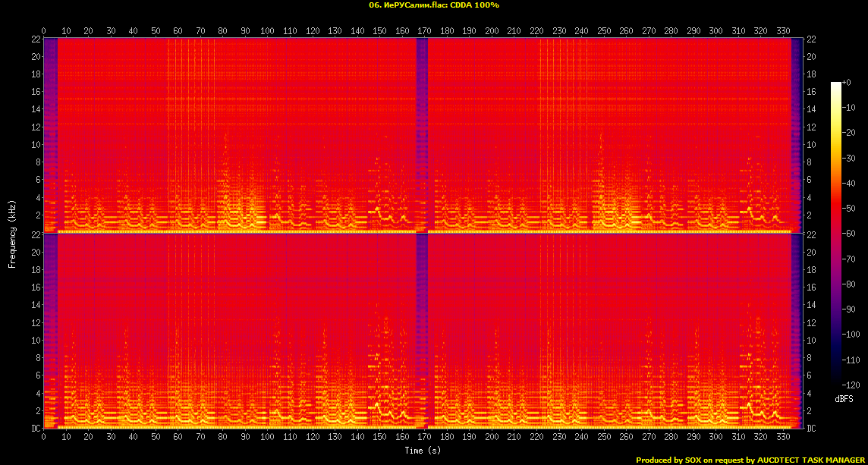Click the DC label on the left frequency axis
Image resolution: width=868 pixels, height=465 pixels.
coord(35,429)
